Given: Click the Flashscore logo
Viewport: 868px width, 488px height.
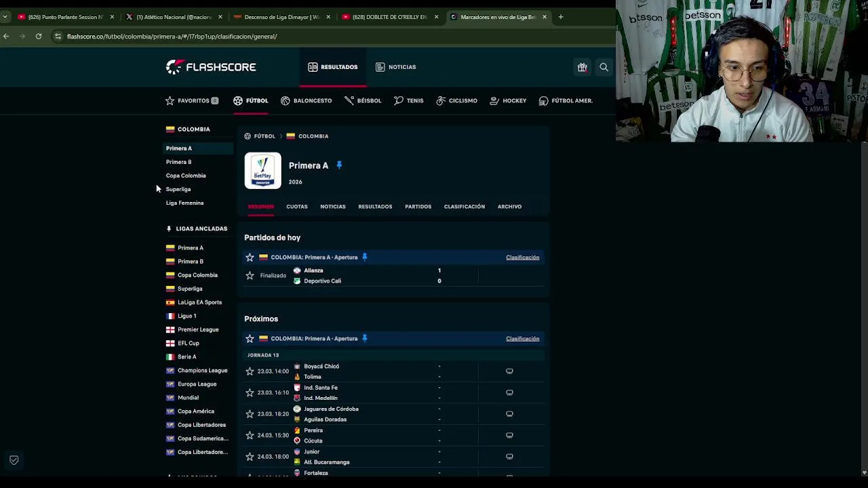Looking at the screenshot, I should coord(211,66).
